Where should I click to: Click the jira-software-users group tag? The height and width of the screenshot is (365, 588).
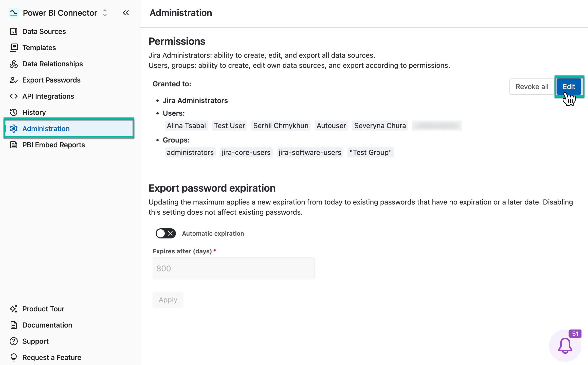tap(310, 152)
